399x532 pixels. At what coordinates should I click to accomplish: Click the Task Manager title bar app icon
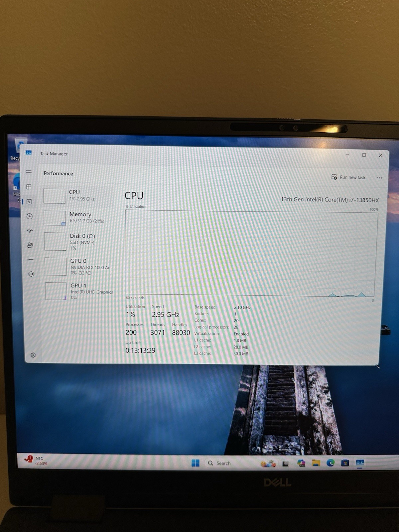point(29,153)
